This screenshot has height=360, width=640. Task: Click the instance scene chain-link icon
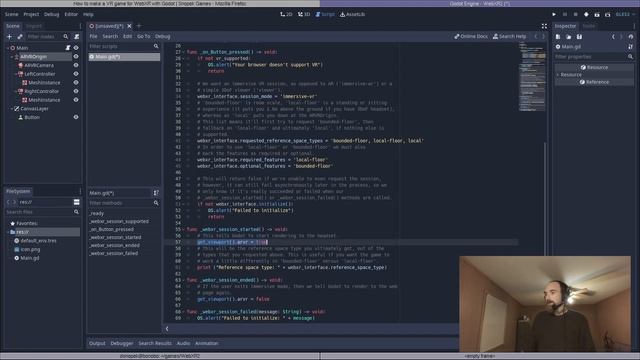(x=20, y=37)
